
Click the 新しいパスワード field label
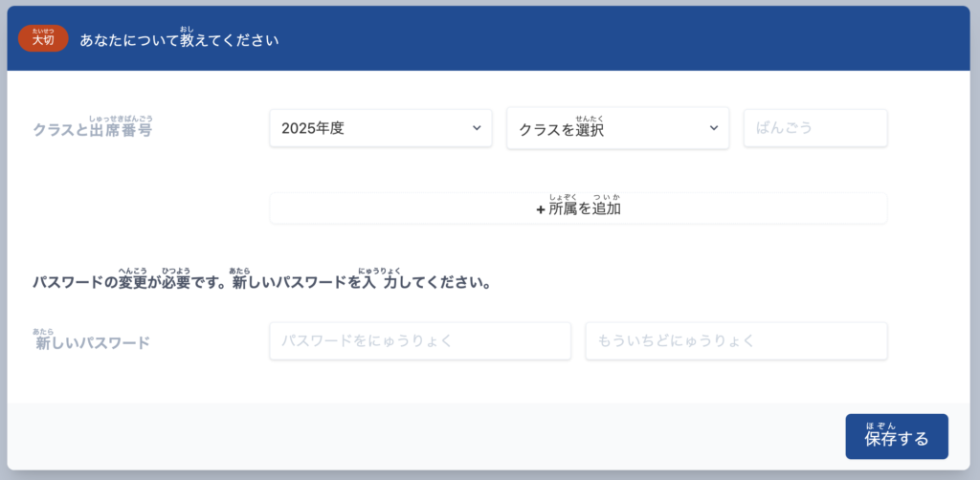tap(93, 342)
